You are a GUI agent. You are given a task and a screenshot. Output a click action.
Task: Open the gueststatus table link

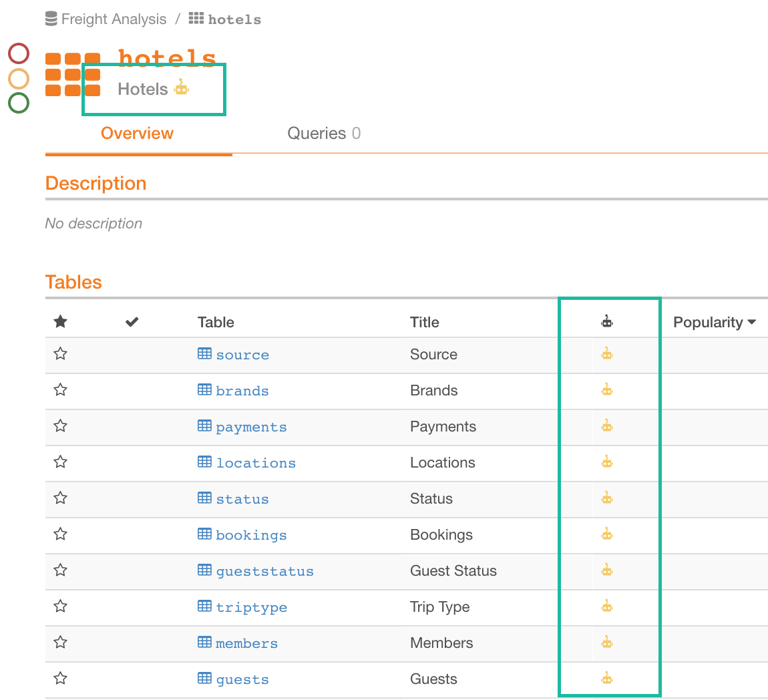(x=264, y=571)
